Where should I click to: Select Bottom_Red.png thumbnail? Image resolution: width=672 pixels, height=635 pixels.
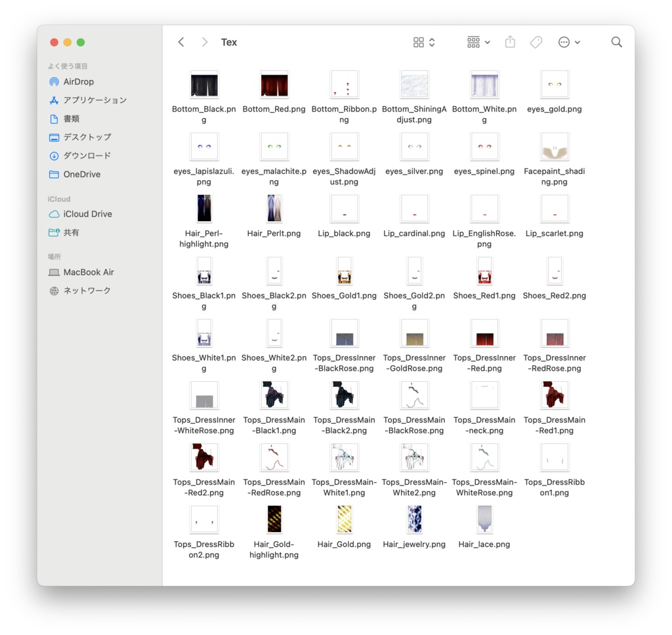[x=274, y=85]
